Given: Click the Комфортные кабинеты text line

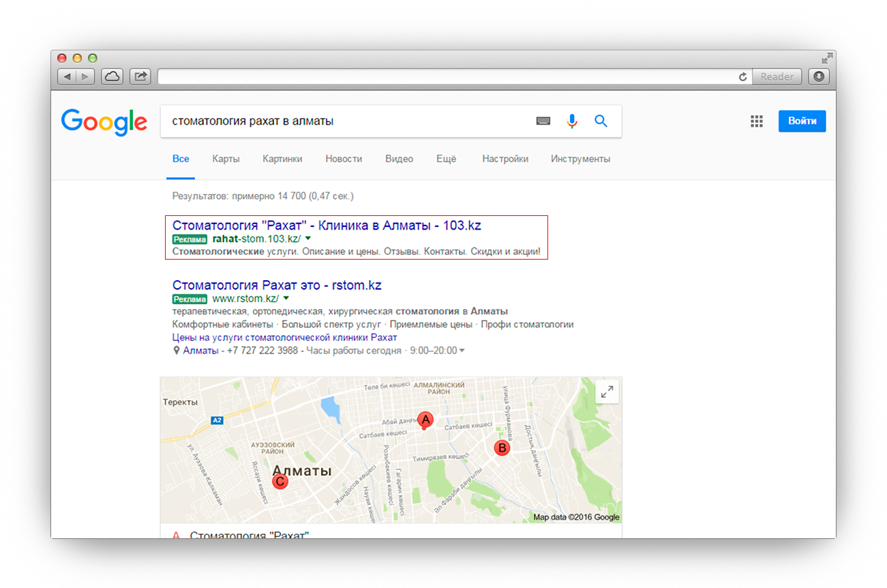Looking at the screenshot, I should coord(373,324).
